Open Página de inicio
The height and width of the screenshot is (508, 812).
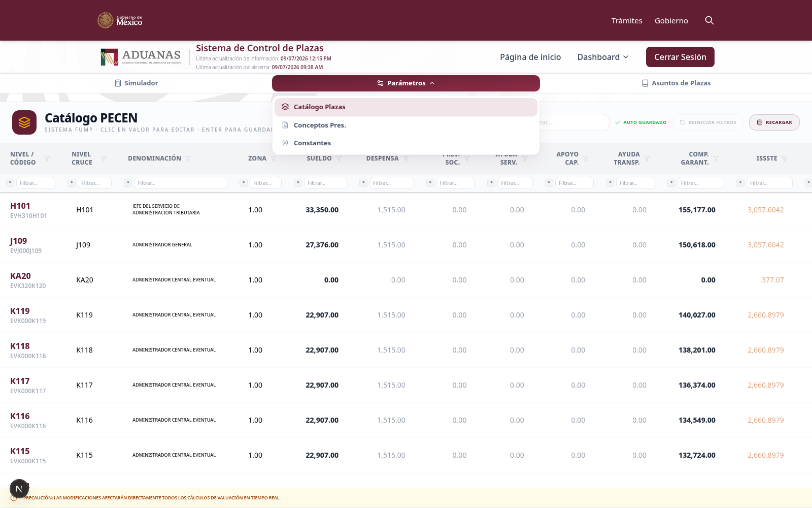coord(530,57)
